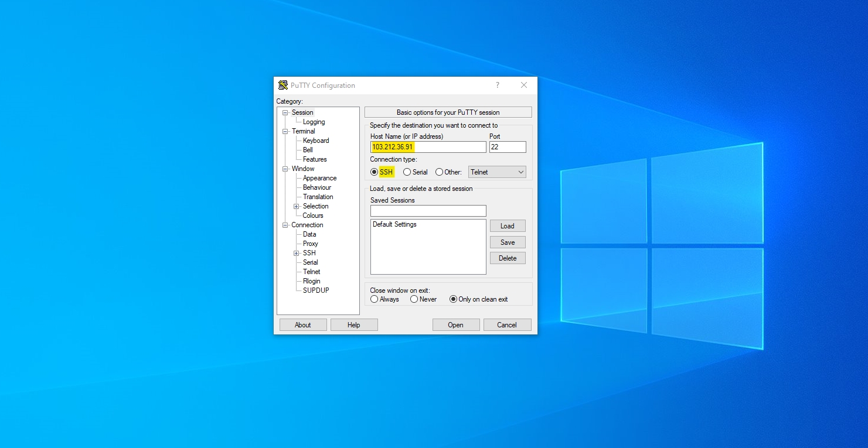Click the PuTTY icon in title bar
Screen dimensions: 868x448
(x=283, y=85)
